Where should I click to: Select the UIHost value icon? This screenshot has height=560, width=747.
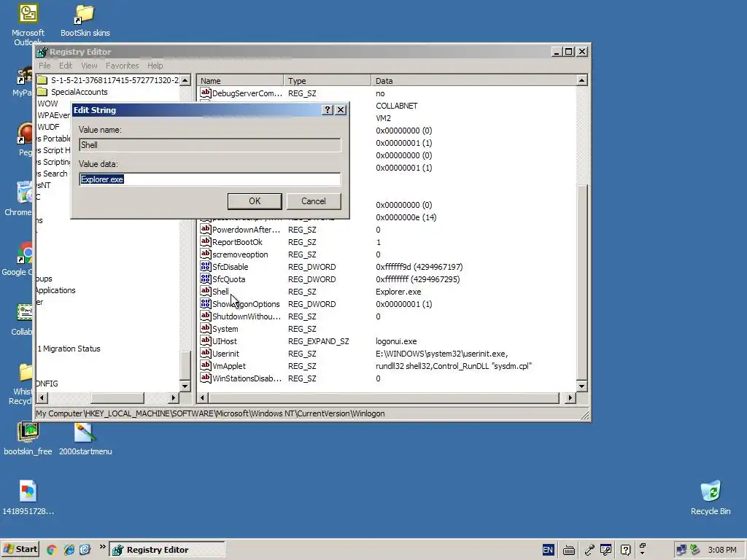(205, 341)
